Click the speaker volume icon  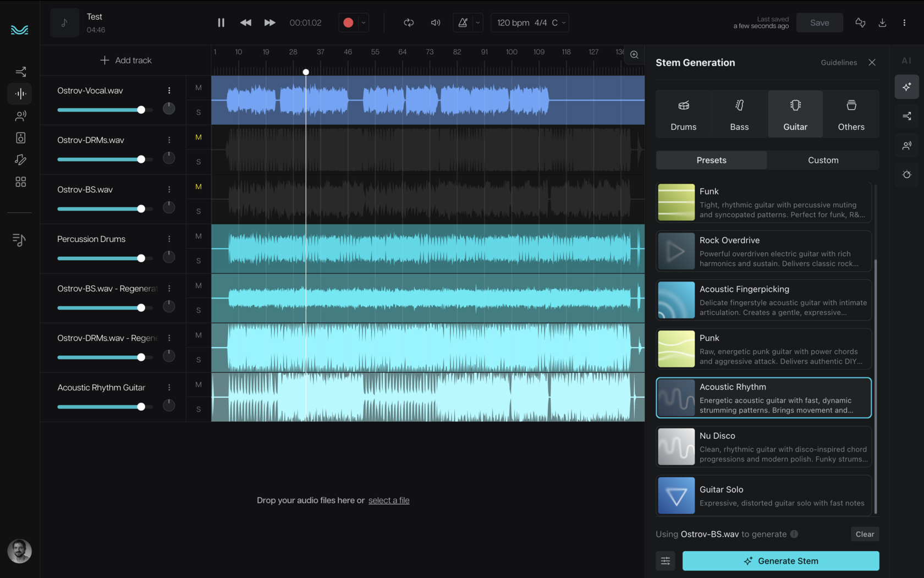click(x=436, y=23)
